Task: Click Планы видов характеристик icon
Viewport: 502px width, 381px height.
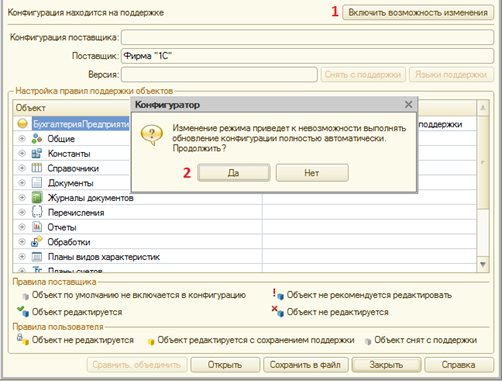Action: (37, 256)
